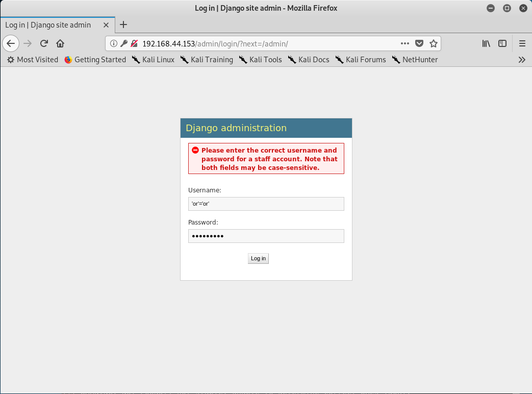Show site information icon in address bar
This screenshot has width=532, height=394.
coord(114,43)
